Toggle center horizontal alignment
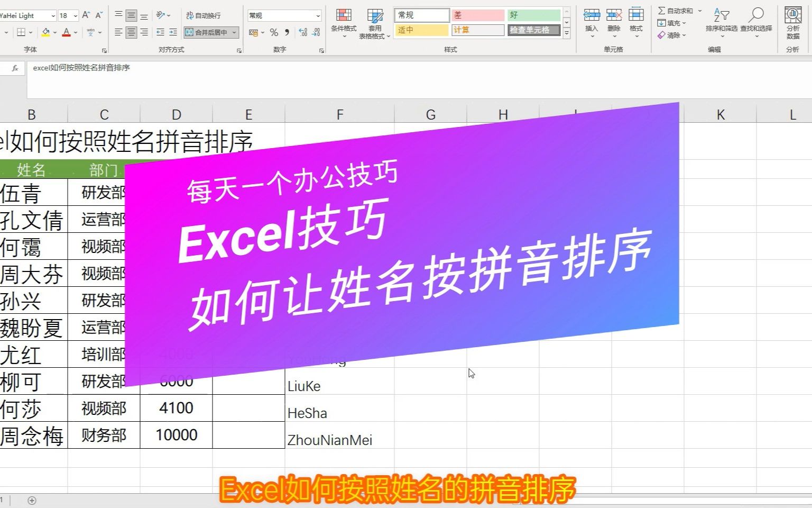Viewport: 812px width, 508px height. pos(131,32)
